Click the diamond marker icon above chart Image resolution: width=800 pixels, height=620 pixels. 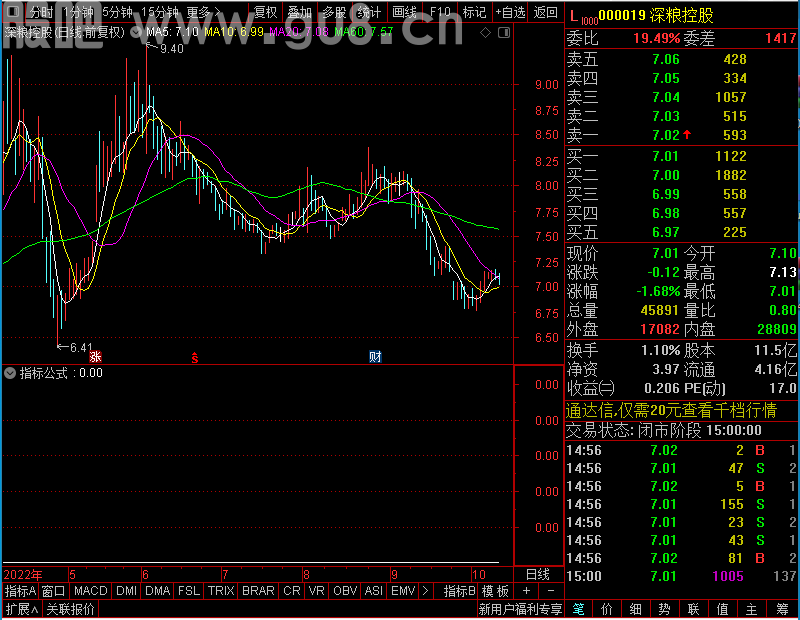[x=486, y=33]
